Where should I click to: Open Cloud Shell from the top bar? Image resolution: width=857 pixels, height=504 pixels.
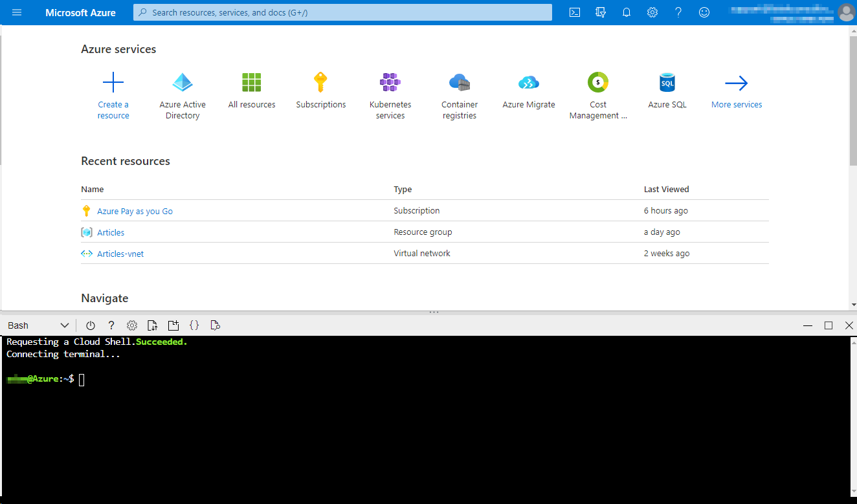click(x=575, y=12)
